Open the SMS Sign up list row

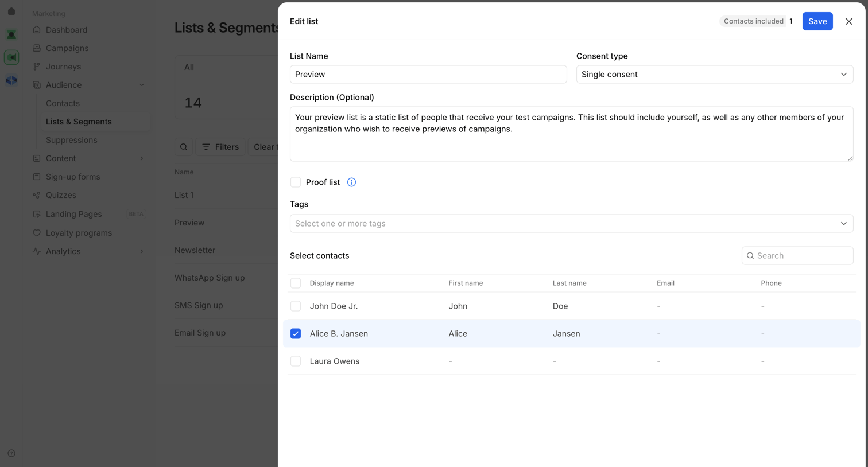point(199,305)
